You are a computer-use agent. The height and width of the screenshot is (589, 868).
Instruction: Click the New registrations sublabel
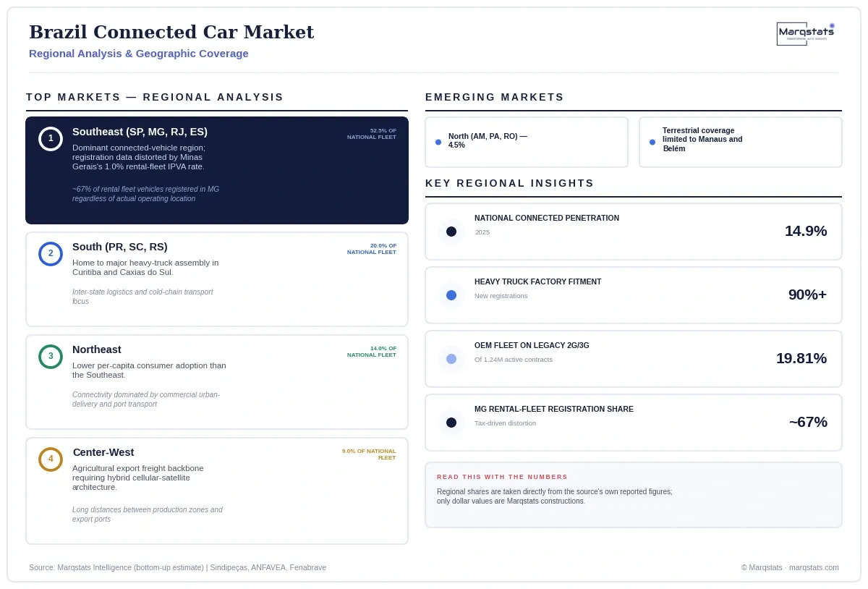pyautogui.click(x=501, y=296)
